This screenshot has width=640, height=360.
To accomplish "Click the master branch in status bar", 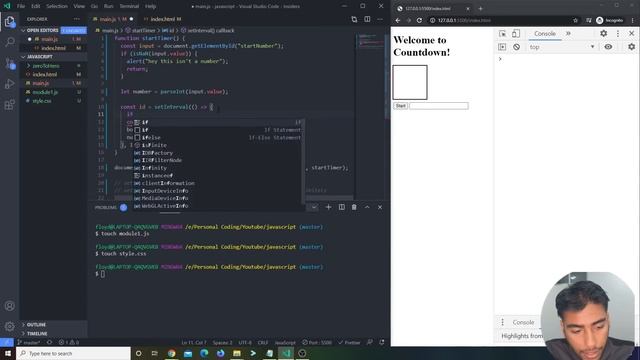I will [x=29, y=342].
